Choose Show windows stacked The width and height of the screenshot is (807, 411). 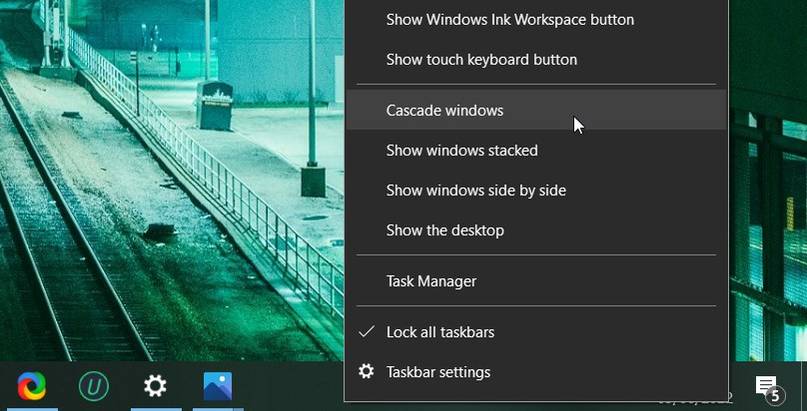click(462, 150)
